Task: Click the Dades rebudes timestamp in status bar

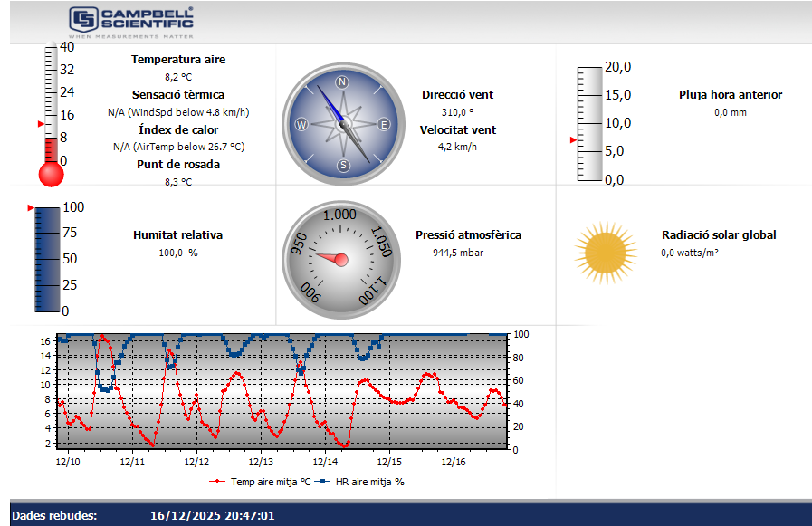Action: pos(212,516)
